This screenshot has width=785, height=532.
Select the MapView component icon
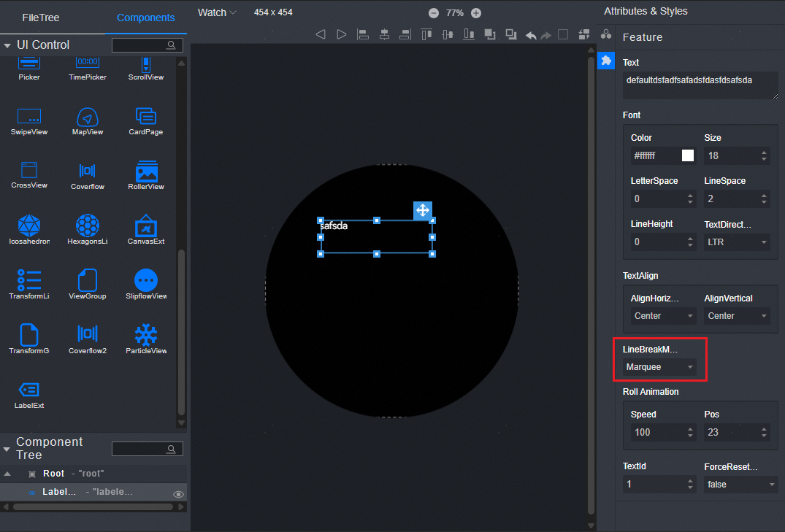point(87,117)
